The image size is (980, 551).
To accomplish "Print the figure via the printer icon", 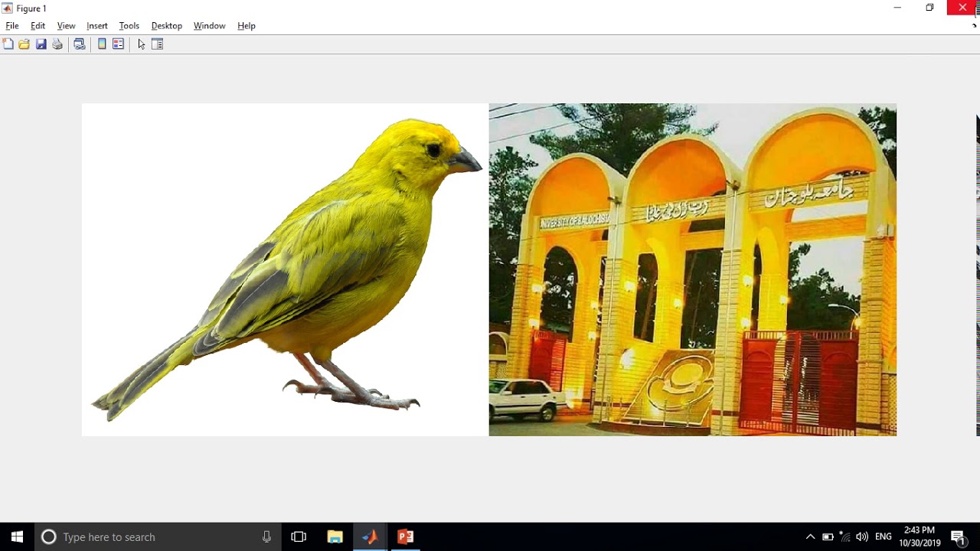I will point(57,44).
